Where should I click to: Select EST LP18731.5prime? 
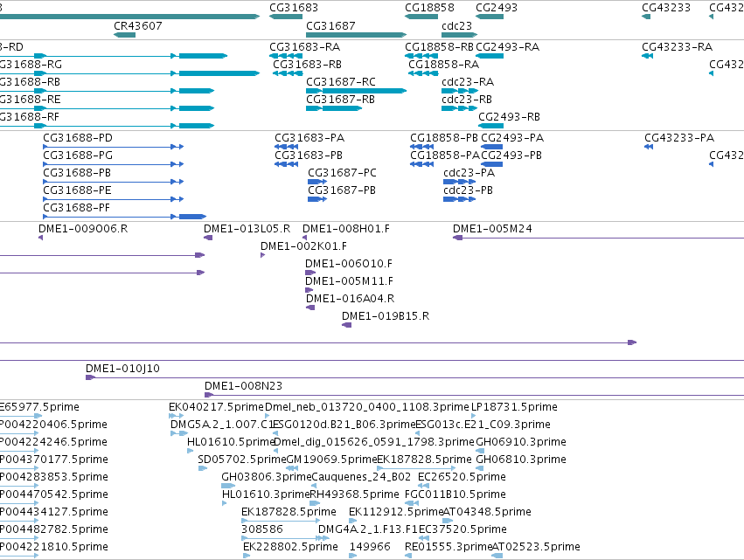pos(514,407)
